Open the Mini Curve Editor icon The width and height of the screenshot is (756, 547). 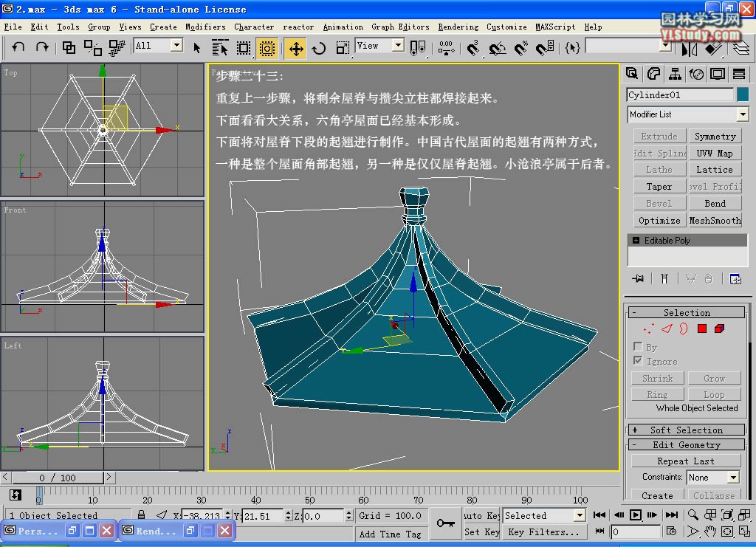tap(15, 495)
